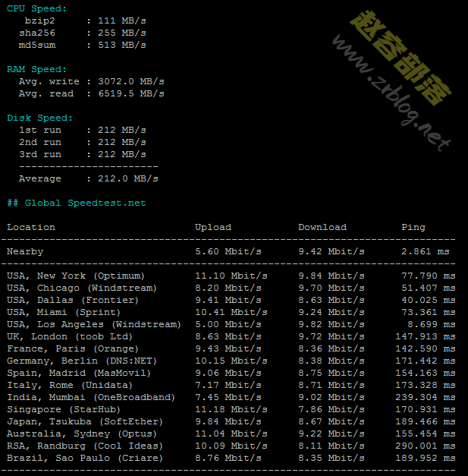Click 'USA, Los Angeles (Windstream)' location
This screenshot has height=476, width=468.
coord(94,324)
